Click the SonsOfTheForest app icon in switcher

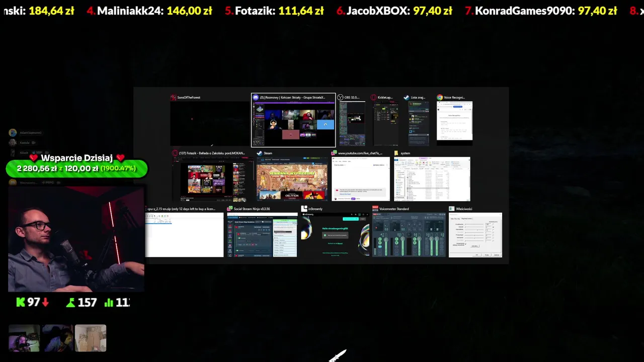click(174, 98)
